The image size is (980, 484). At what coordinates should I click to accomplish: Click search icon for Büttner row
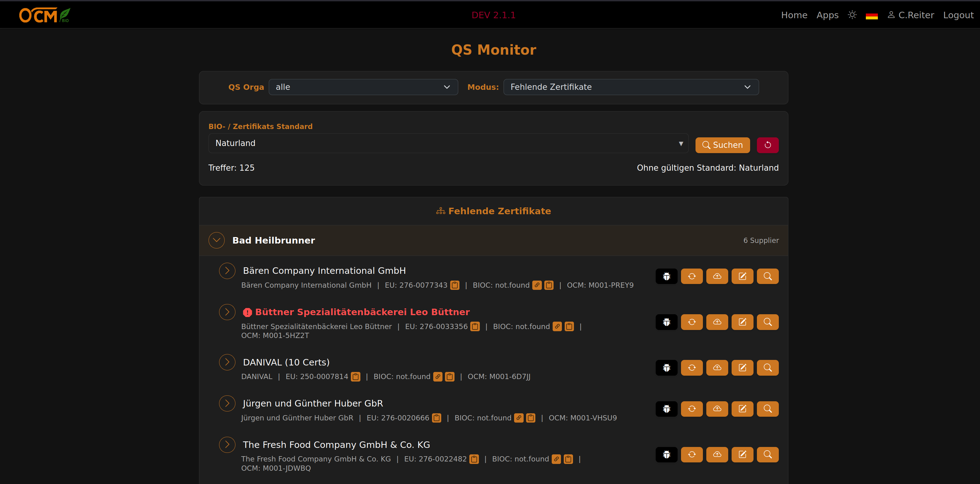click(x=767, y=322)
